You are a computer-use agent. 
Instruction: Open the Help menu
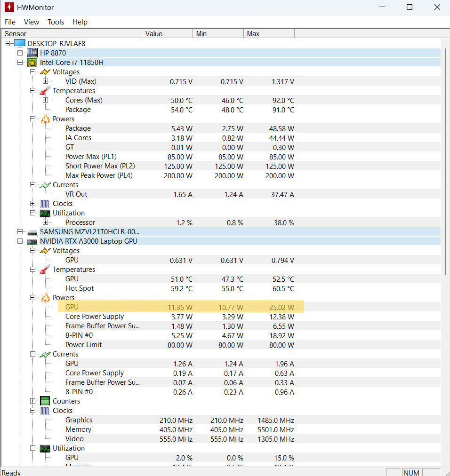pyautogui.click(x=80, y=22)
